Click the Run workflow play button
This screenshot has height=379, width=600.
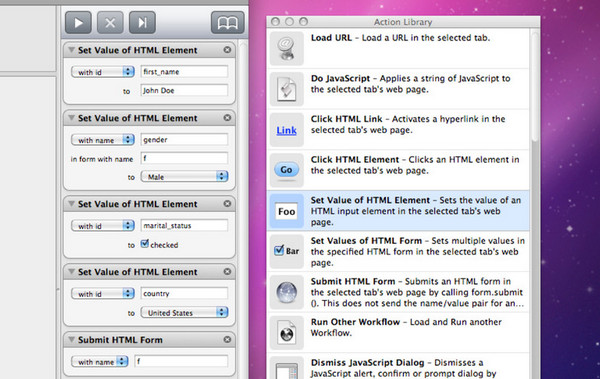pyautogui.click(x=78, y=23)
